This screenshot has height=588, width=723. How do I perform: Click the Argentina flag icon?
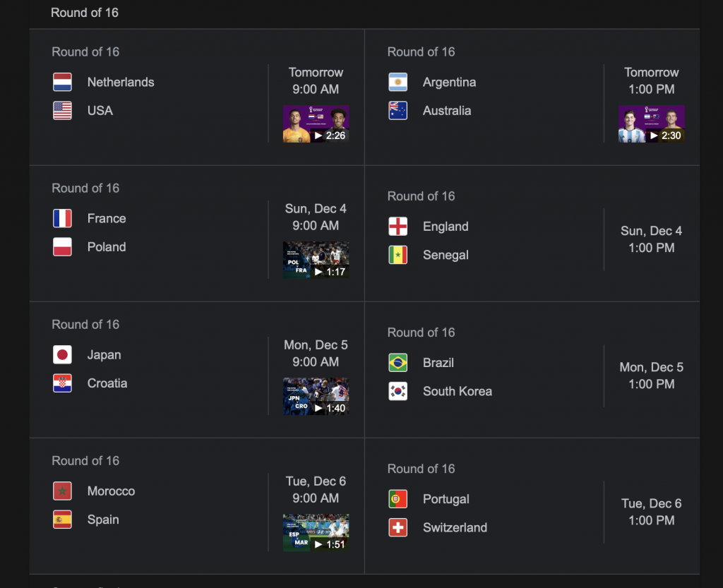398,83
